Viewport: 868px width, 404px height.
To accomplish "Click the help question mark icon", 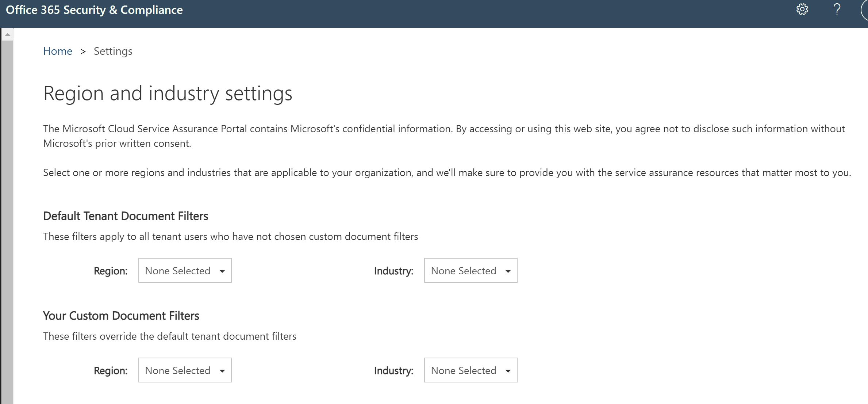I will point(837,9).
